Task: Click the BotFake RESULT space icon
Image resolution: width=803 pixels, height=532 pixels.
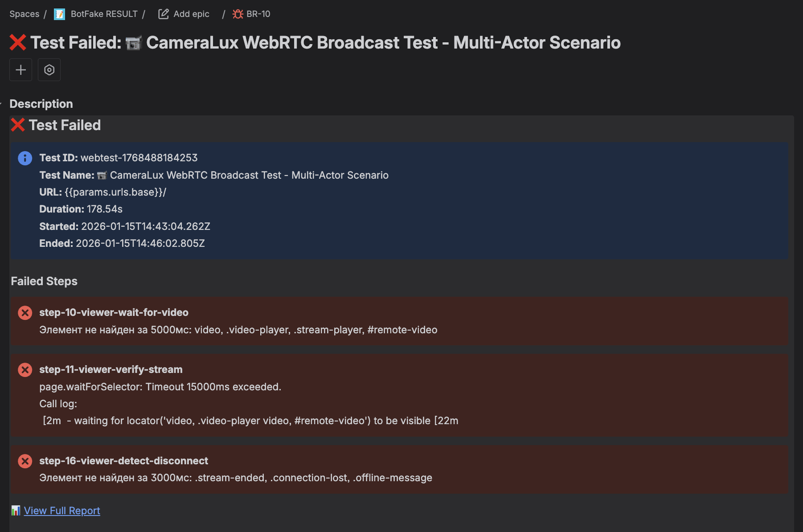Action: [59, 14]
